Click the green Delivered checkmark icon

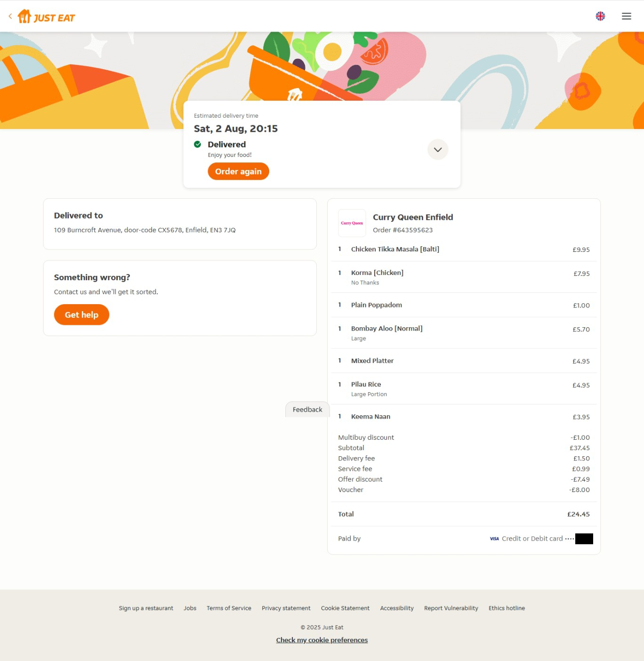pos(198,145)
